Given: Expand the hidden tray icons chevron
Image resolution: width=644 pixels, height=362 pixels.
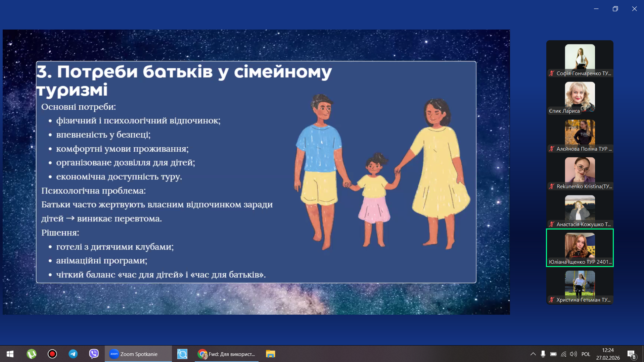Looking at the screenshot, I should click(x=533, y=354).
